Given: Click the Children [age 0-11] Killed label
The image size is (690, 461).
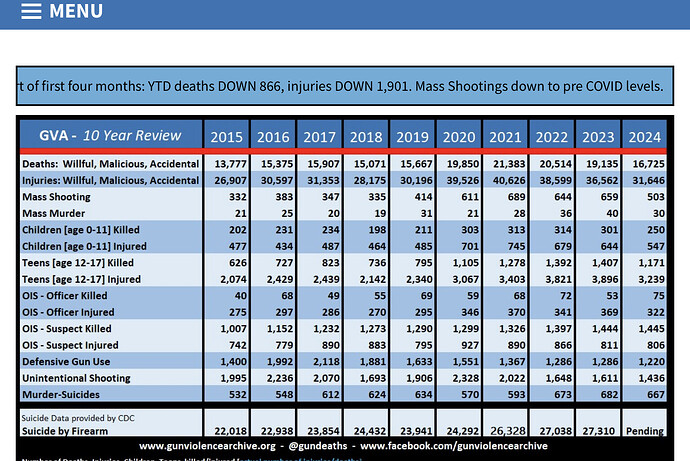Looking at the screenshot, I should pos(81,230).
